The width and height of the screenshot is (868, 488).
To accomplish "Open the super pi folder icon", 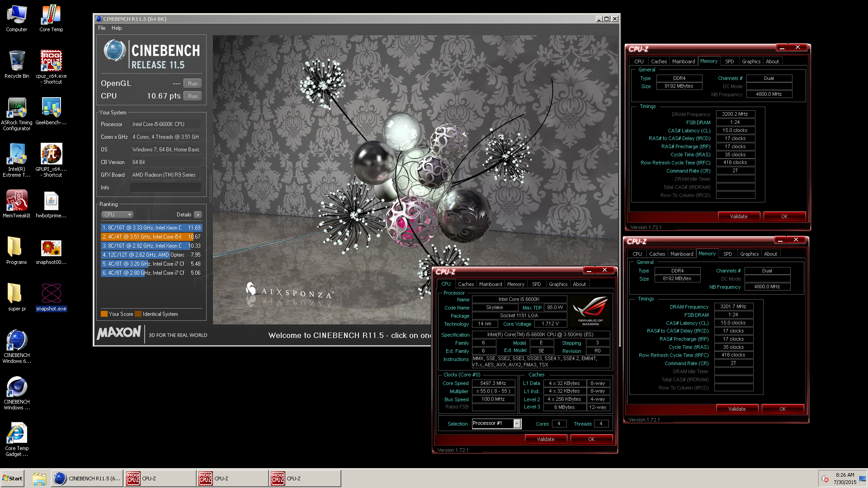I will 17,297.
